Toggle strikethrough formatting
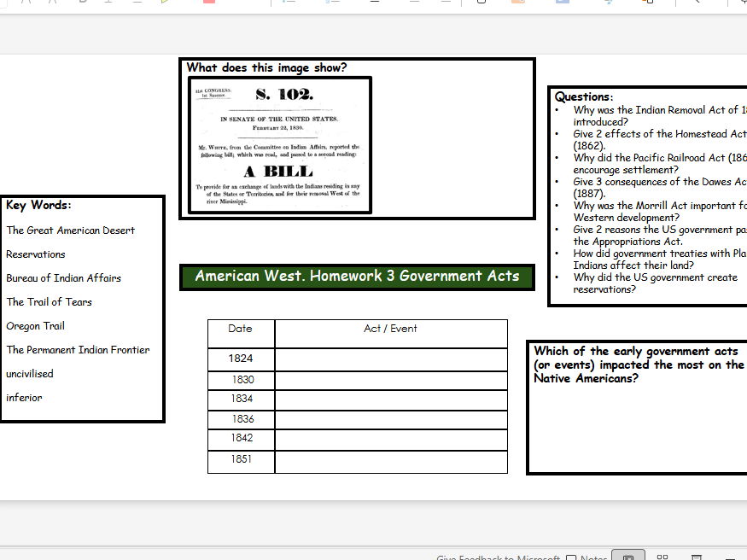747x560 pixels. click(137, 3)
